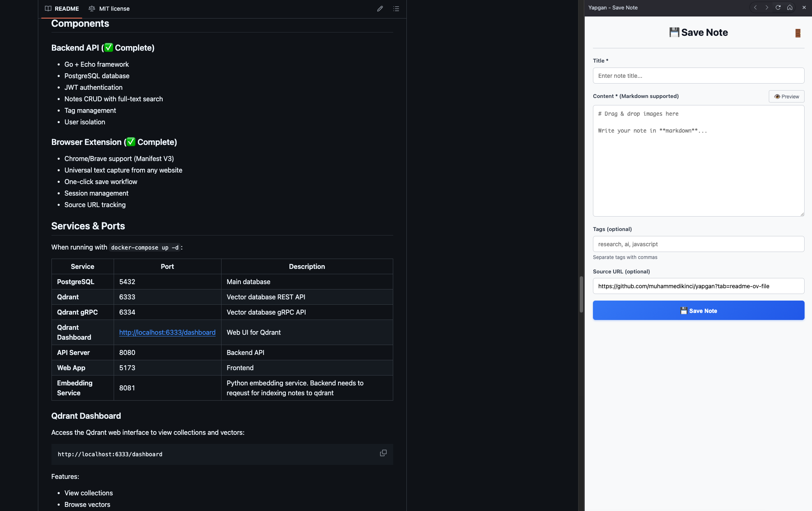Navigate back in side panel
Screen dimensions: 812x511
(755, 7)
